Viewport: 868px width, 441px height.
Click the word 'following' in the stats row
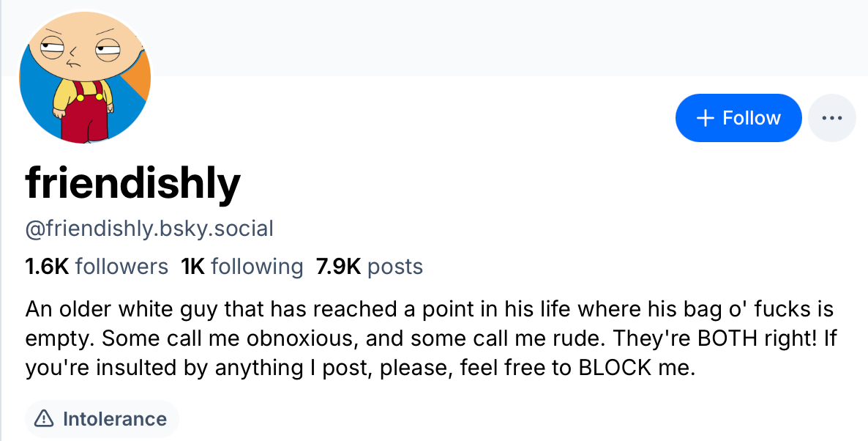257,266
